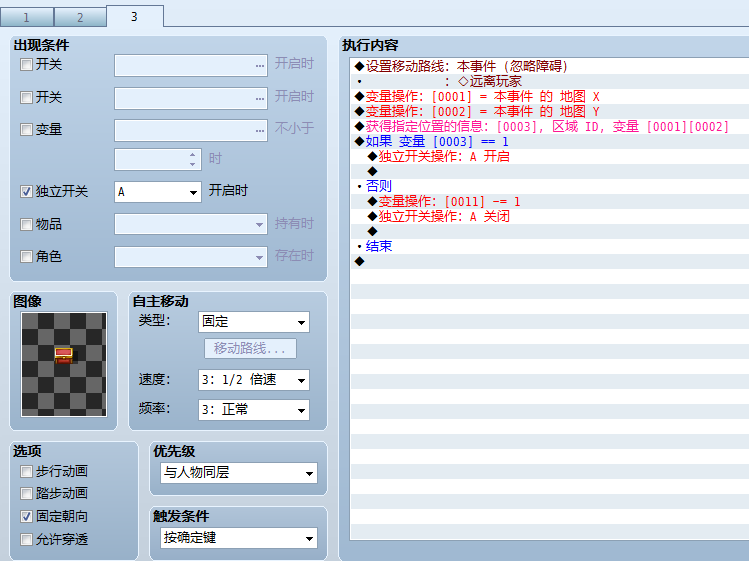Screen dimensions: 749x561
Task: Open the 独立开关 A dropdown
Action: [x=158, y=192]
